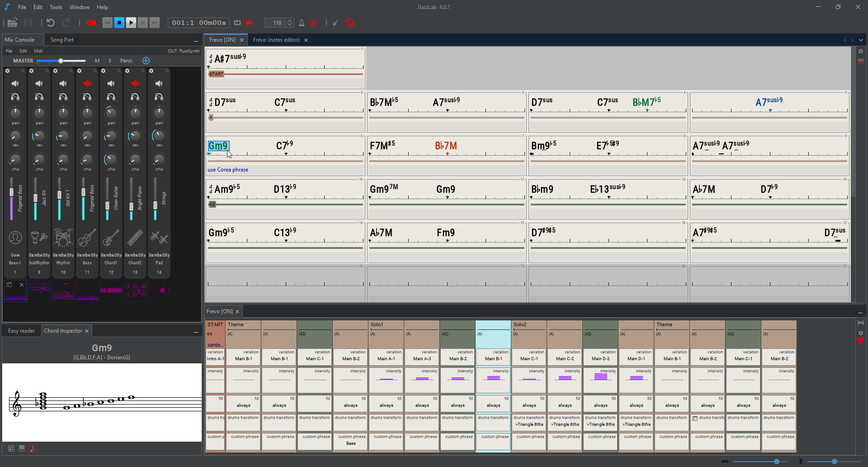Image resolution: width=868 pixels, height=467 pixels.
Task: Unmute the Bass channel 11
Action: 87,83
